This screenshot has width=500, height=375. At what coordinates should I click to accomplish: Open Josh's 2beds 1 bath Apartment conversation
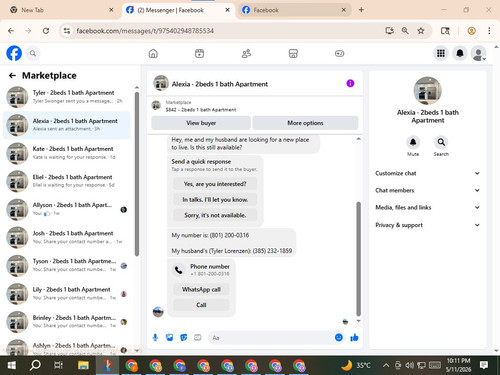tap(67, 237)
